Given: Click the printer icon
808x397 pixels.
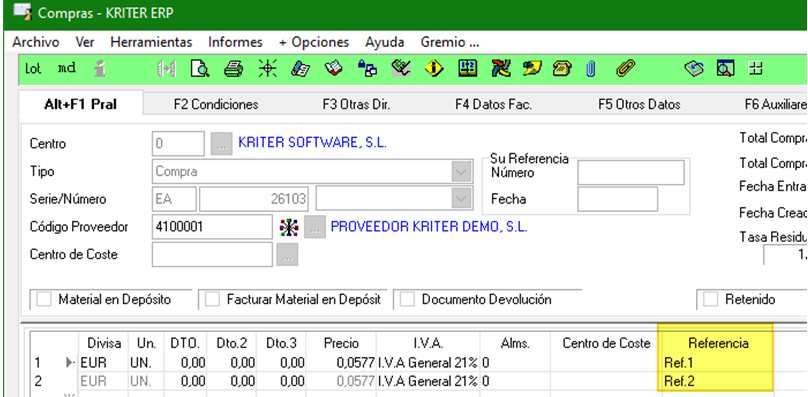Looking at the screenshot, I should [233, 69].
